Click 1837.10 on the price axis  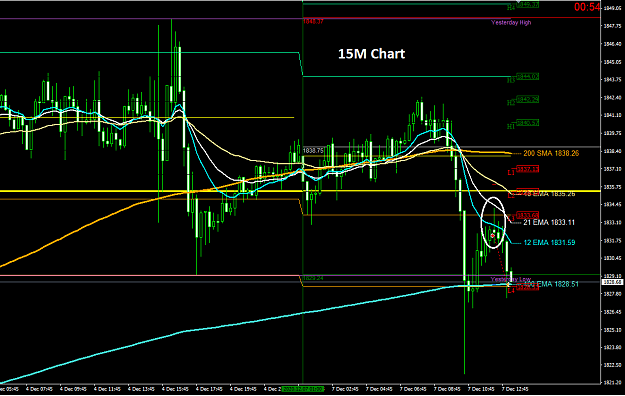pos(613,169)
